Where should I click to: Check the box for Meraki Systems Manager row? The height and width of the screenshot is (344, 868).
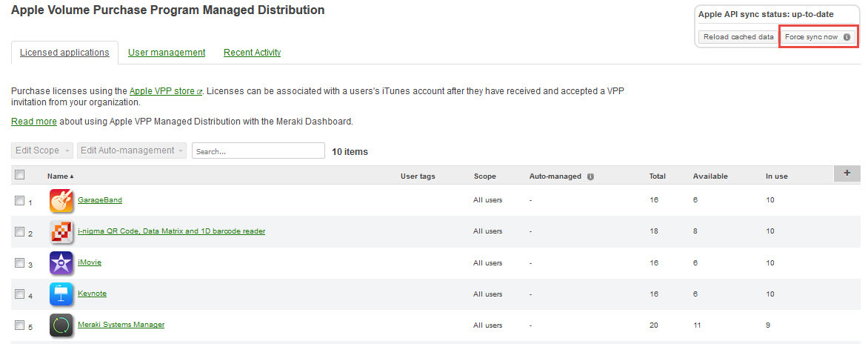(x=20, y=325)
